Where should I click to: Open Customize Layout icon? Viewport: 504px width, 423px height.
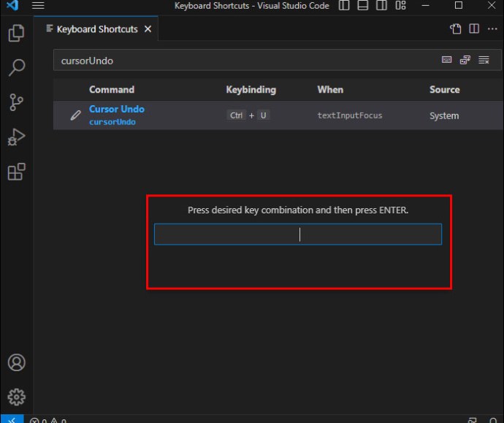tap(400, 5)
